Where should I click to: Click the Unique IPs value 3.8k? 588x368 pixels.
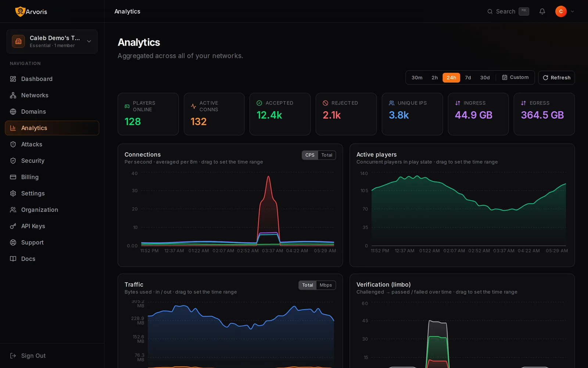click(399, 115)
